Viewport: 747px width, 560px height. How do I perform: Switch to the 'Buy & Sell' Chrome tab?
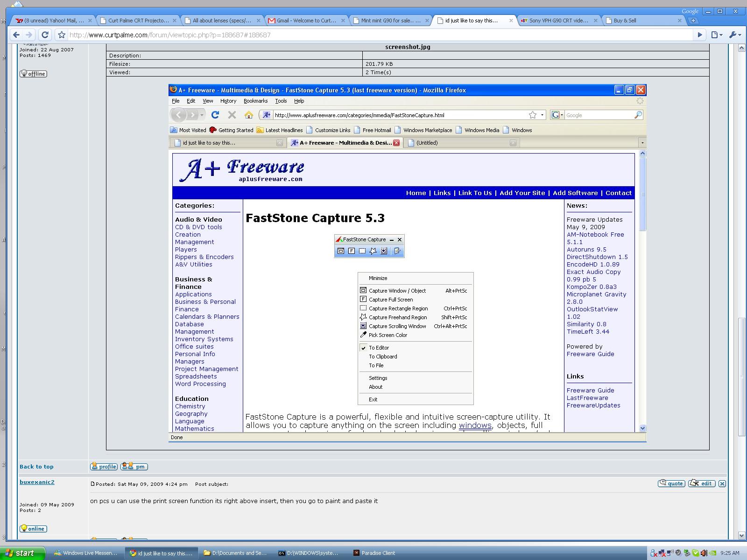[x=643, y=21]
